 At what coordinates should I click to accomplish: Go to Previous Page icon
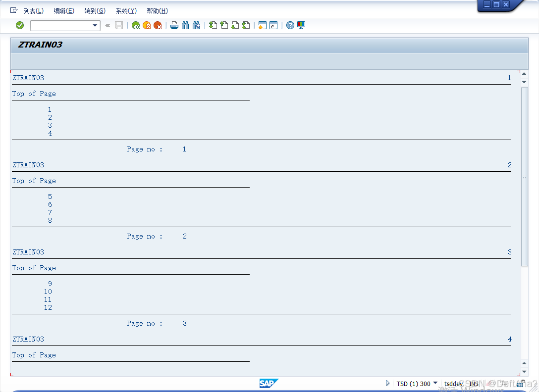(224, 25)
